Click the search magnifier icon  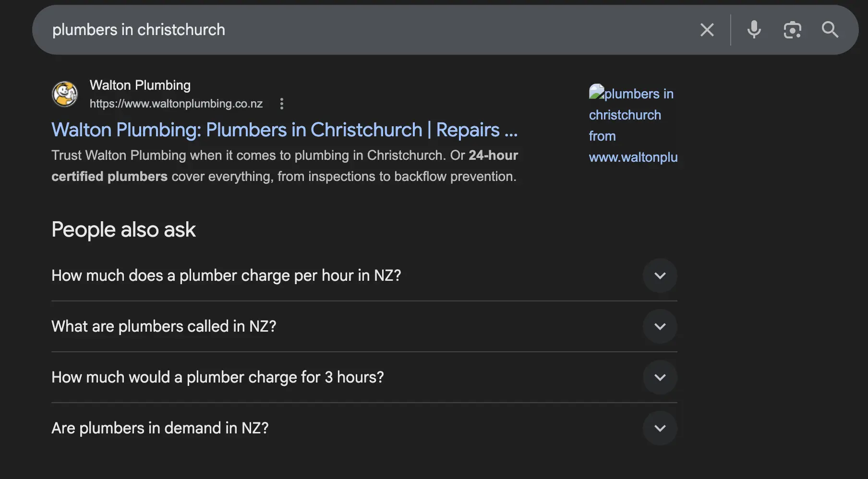[830, 30]
